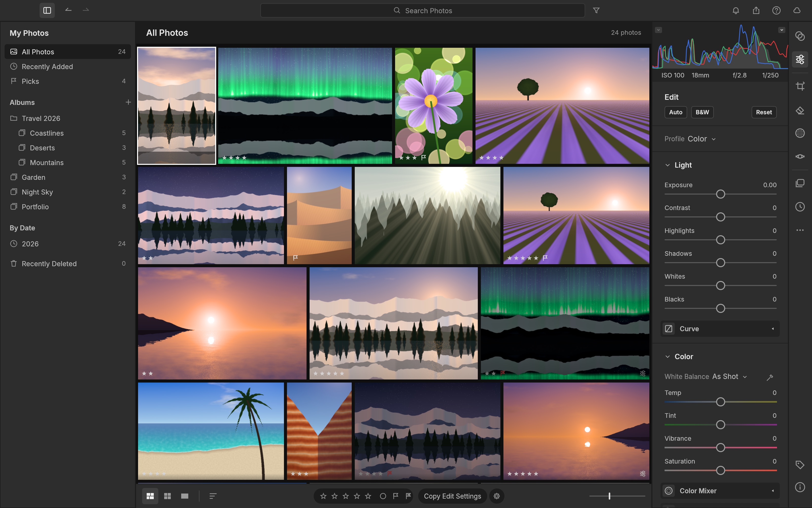Image resolution: width=812 pixels, height=508 pixels.
Task: Click the Reset edits button
Action: 764,112
